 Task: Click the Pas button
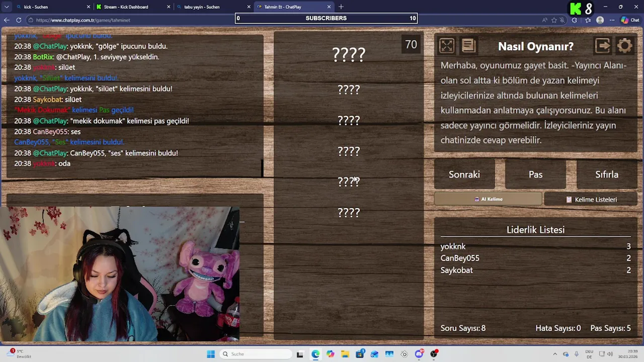pyautogui.click(x=535, y=174)
